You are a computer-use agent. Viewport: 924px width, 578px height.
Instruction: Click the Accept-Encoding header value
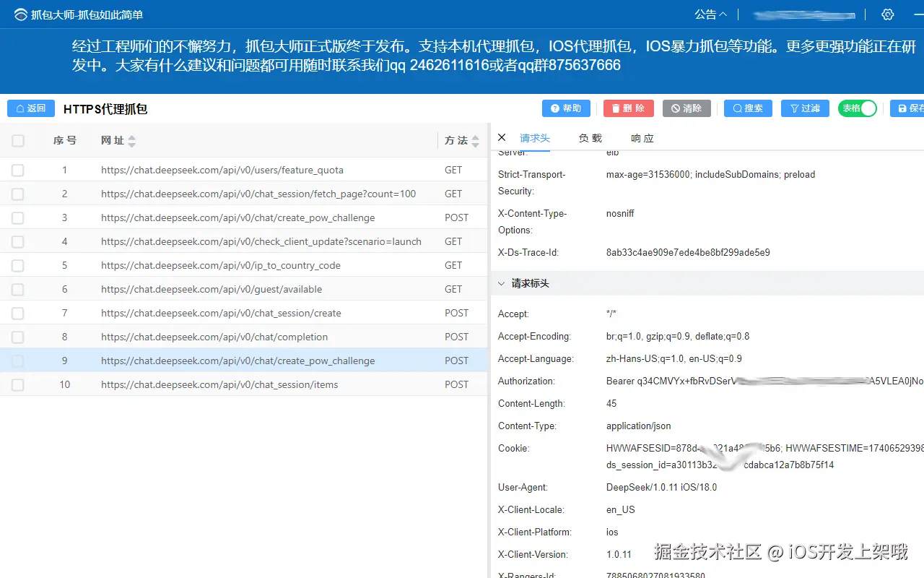[x=678, y=337]
